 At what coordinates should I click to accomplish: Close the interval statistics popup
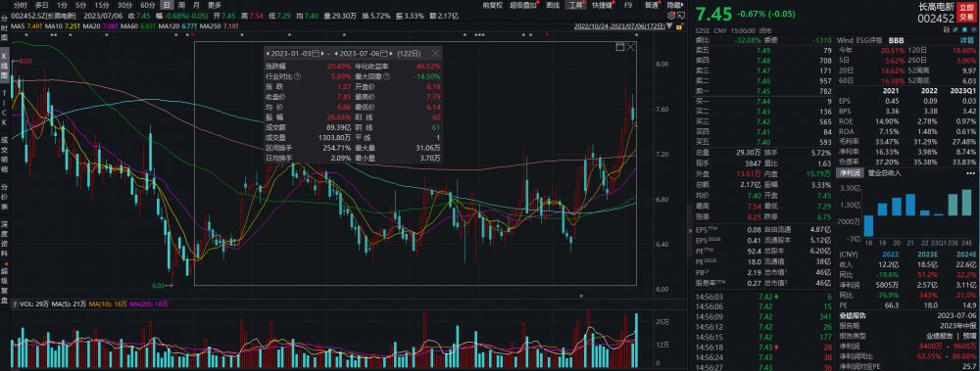[436, 54]
